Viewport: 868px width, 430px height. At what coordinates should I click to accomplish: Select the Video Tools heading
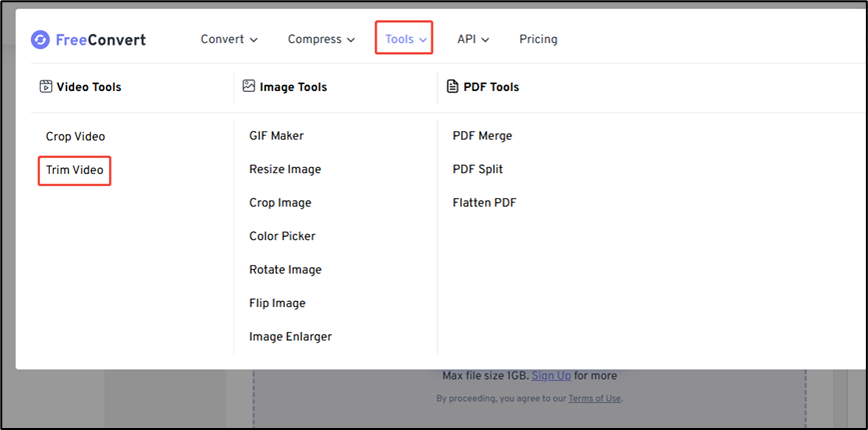pyautogui.click(x=89, y=87)
